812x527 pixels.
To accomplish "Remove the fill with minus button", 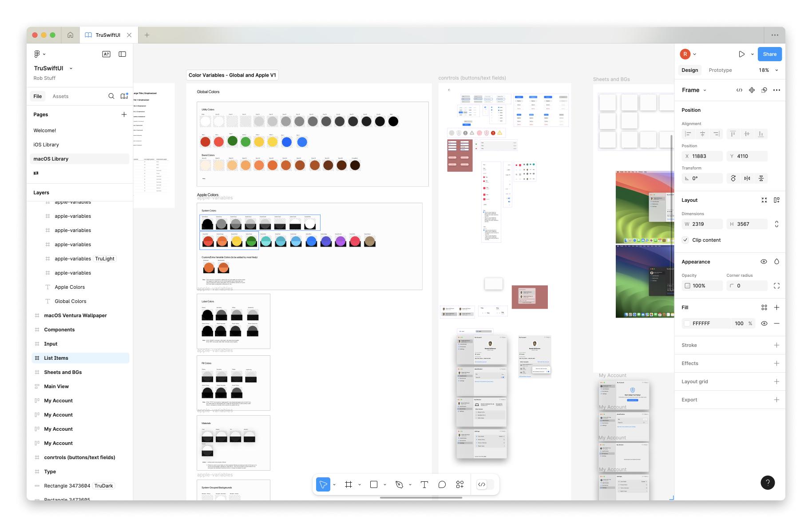I will [x=776, y=323].
